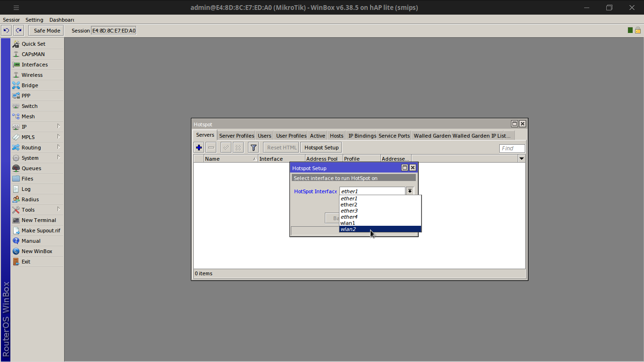The width and height of the screenshot is (644, 362).
Task: Expand the System submenu
Action: [37, 158]
